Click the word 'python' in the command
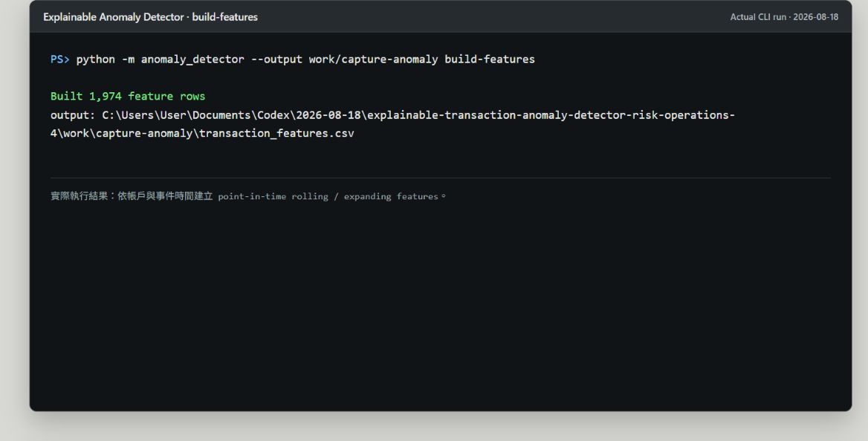This screenshot has height=441, width=868. pos(95,59)
